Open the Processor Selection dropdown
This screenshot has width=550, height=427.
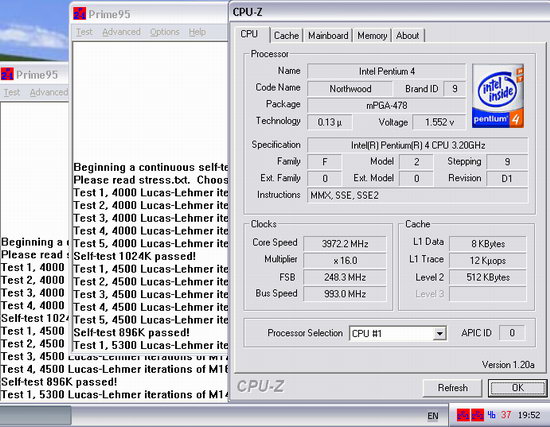click(439, 333)
